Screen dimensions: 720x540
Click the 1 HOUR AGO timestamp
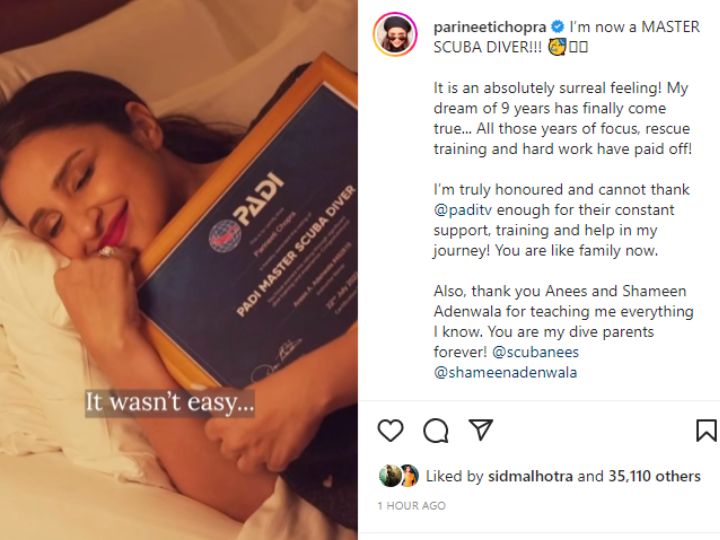[411, 506]
